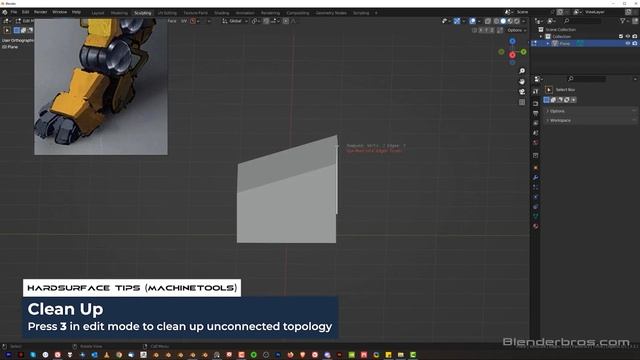
Task: Open the Modifier wrench properties tab
Action: point(536,178)
